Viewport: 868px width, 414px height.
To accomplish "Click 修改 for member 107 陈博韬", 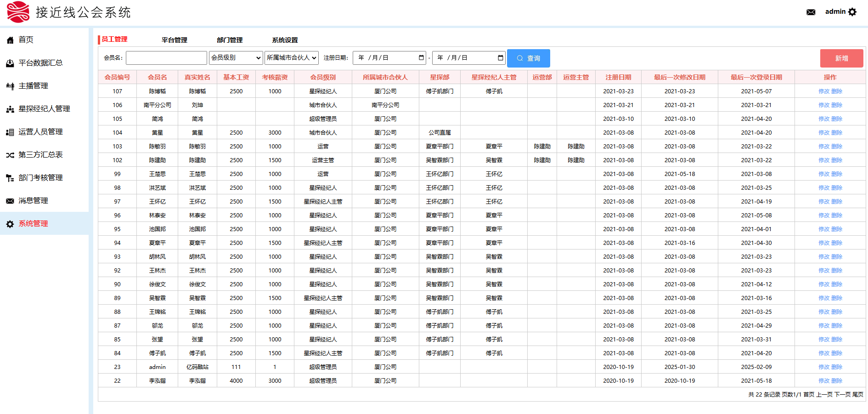I will pyautogui.click(x=824, y=91).
